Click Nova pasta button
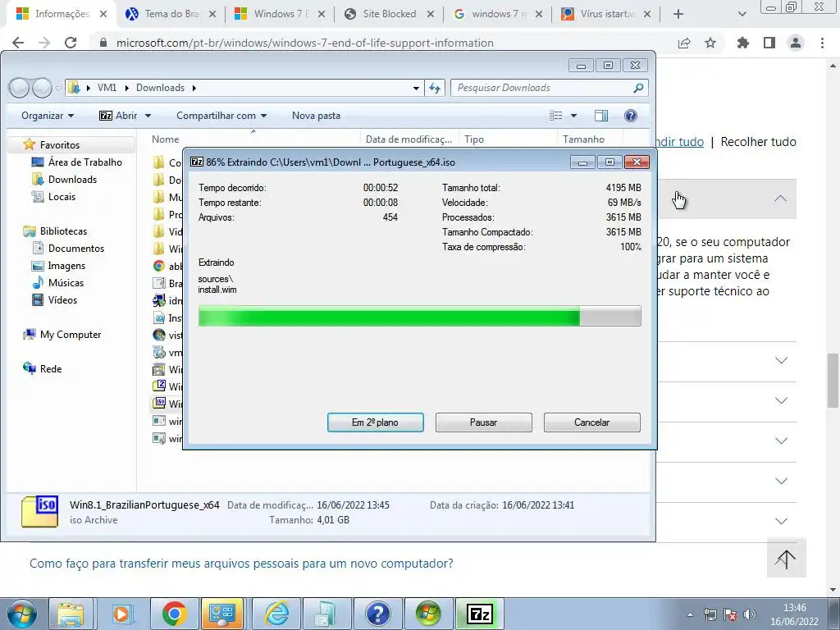Image resolution: width=840 pixels, height=630 pixels. [316, 116]
